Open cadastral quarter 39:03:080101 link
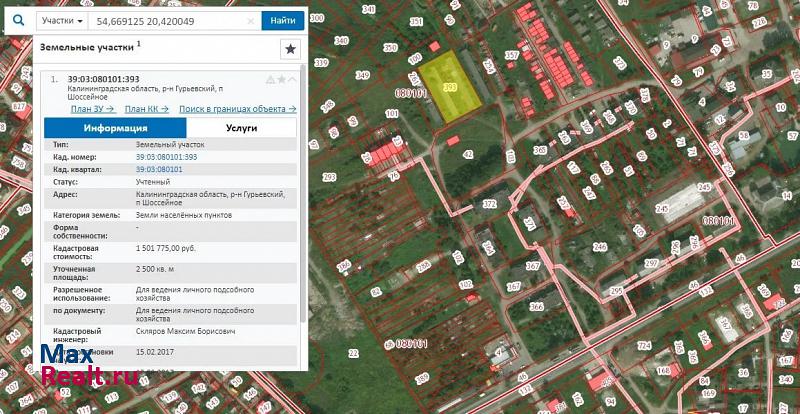The width and height of the screenshot is (800, 414). 158,170
